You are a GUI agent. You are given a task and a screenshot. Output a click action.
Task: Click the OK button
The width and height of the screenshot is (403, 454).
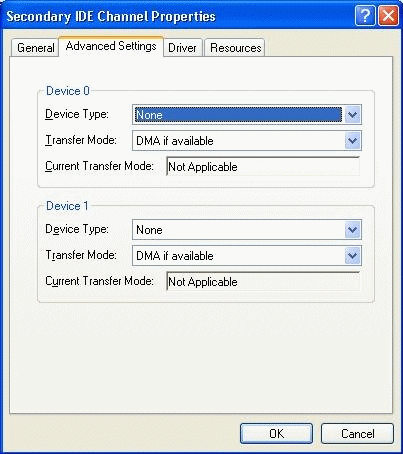click(276, 434)
